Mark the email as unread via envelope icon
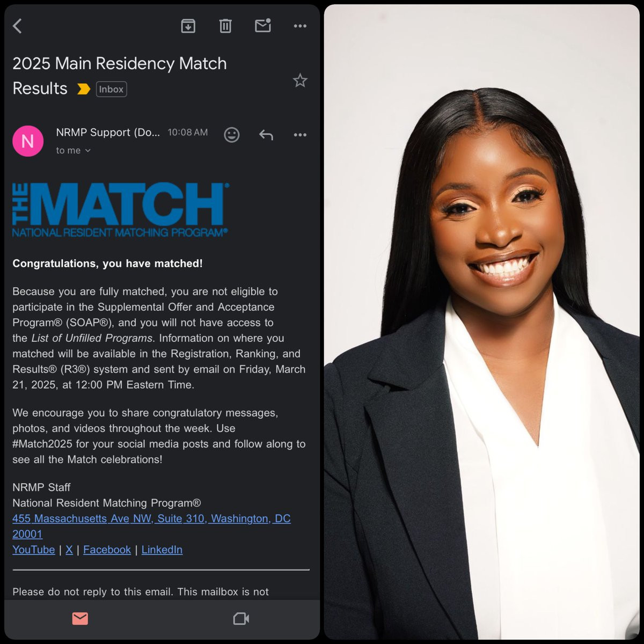 (x=263, y=25)
